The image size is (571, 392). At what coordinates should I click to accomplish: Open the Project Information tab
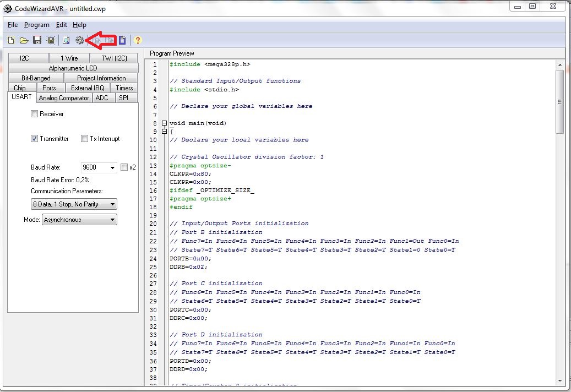[x=101, y=78]
